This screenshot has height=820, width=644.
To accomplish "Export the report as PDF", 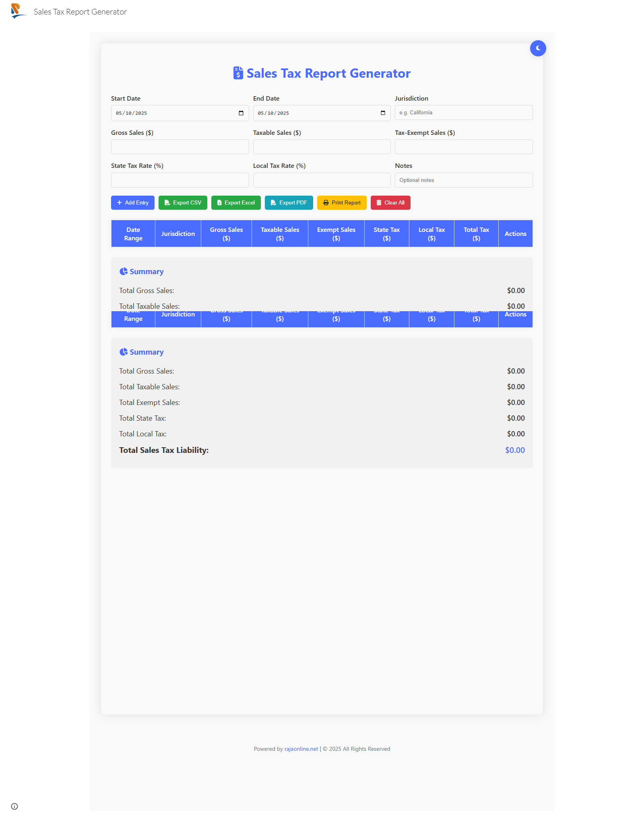I will (289, 203).
